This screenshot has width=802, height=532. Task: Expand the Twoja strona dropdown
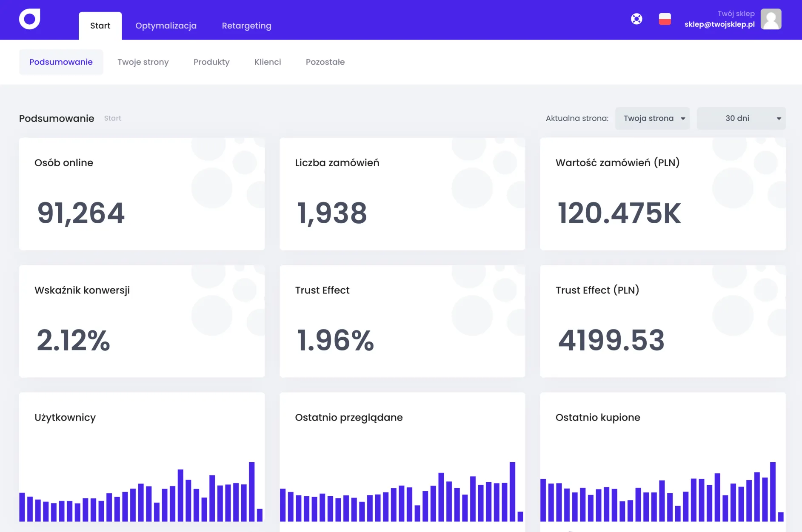pyautogui.click(x=652, y=118)
